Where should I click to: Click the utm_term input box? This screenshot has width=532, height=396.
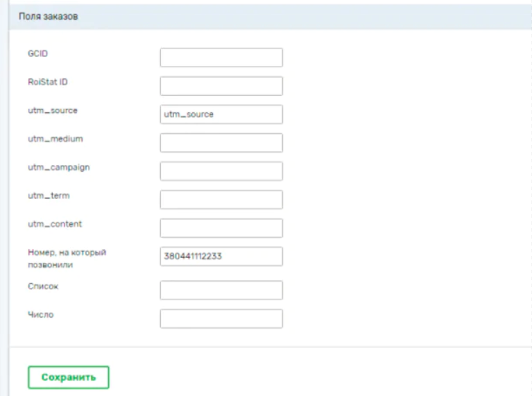pyautogui.click(x=221, y=200)
